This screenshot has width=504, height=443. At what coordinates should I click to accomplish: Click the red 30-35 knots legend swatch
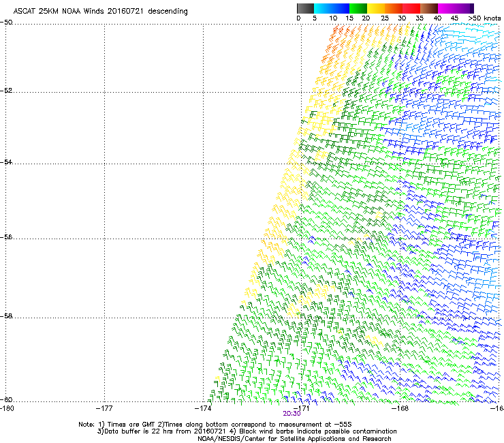(x=411, y=8)
